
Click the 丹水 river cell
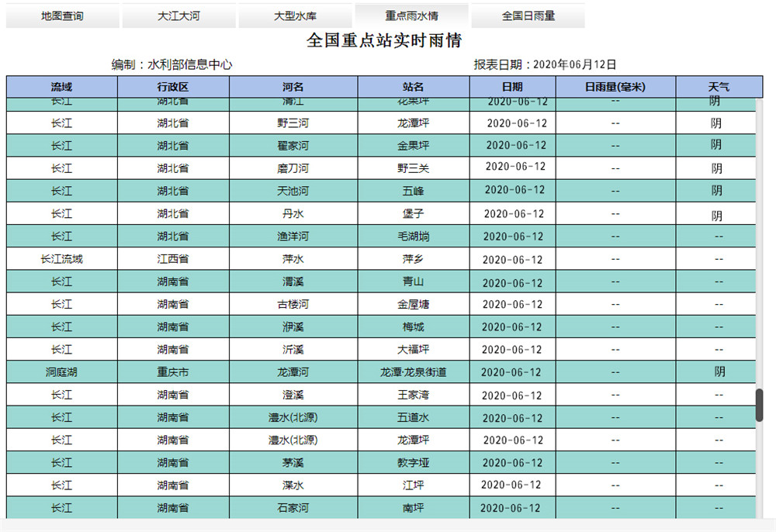tap(293, 213)
